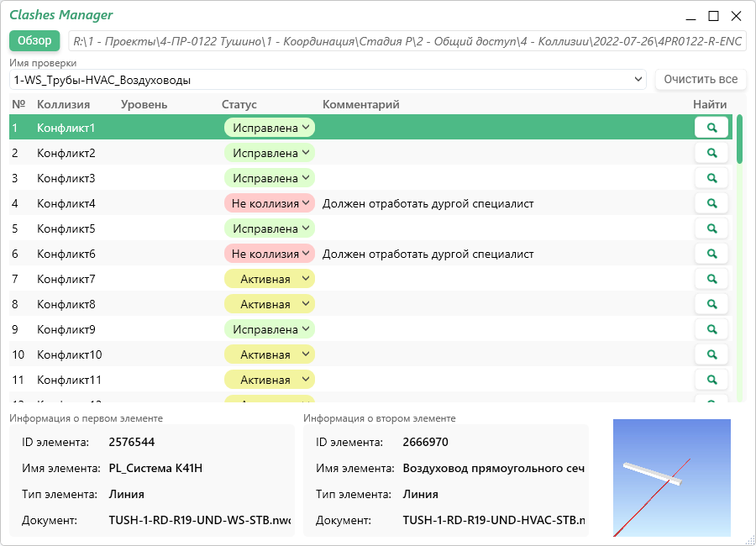This screenshot has width=756, height=546.
Task: Select row Конфликт3 in the list
Action: coord(370,178)
